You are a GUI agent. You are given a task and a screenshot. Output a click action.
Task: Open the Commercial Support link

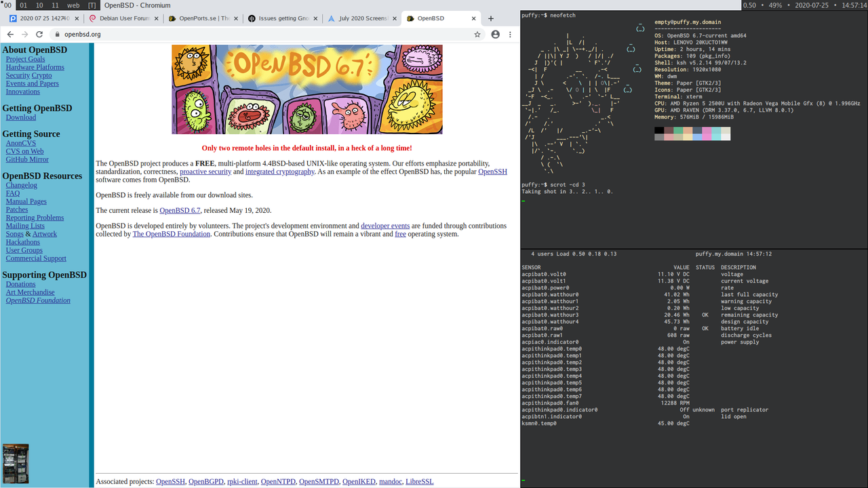click(x=36, y=258)
